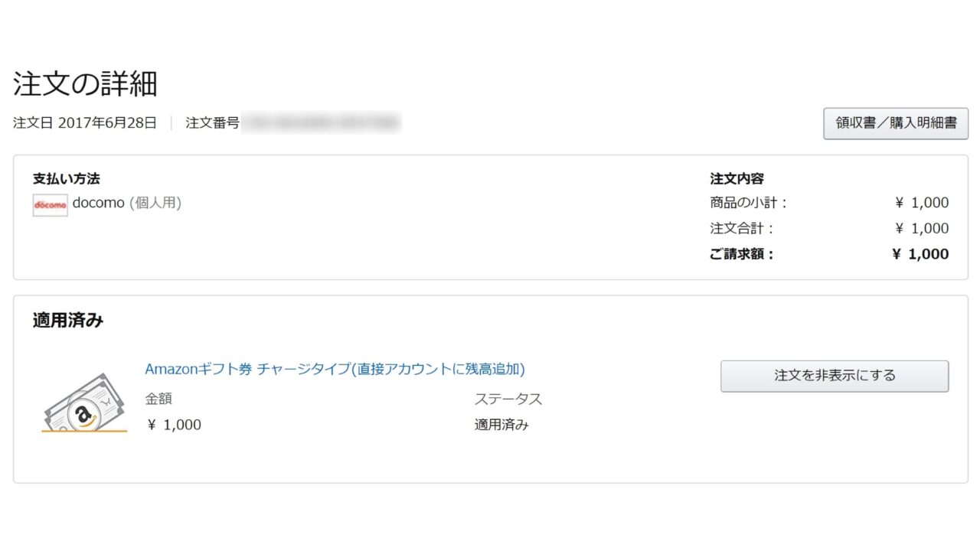Click the 支払い方法 section heading
The width and height of the screenshot is (980, 551).
click(x=66, y=179)
